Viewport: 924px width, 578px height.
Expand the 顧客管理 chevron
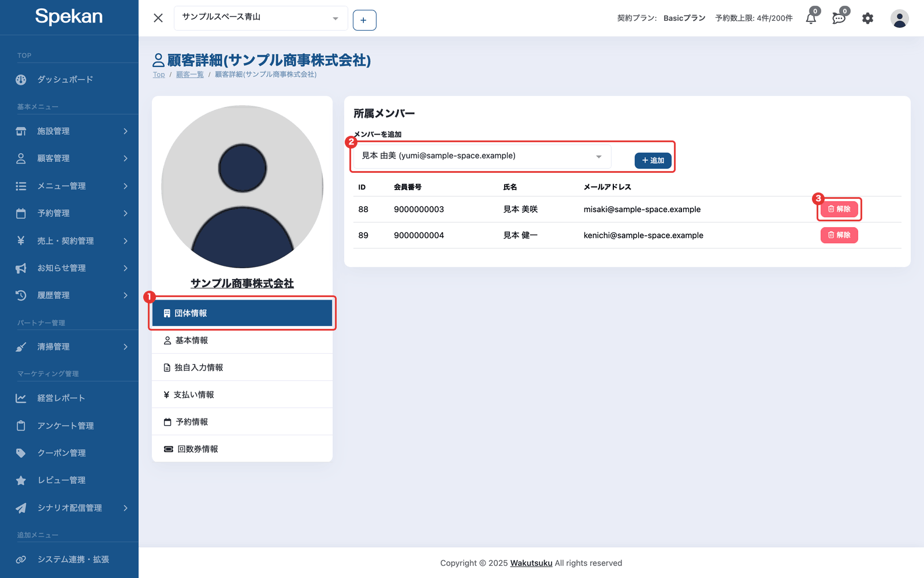point(125,158)
